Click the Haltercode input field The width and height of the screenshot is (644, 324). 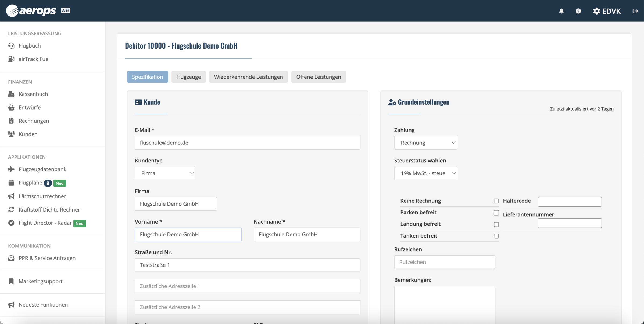(570, 202)
